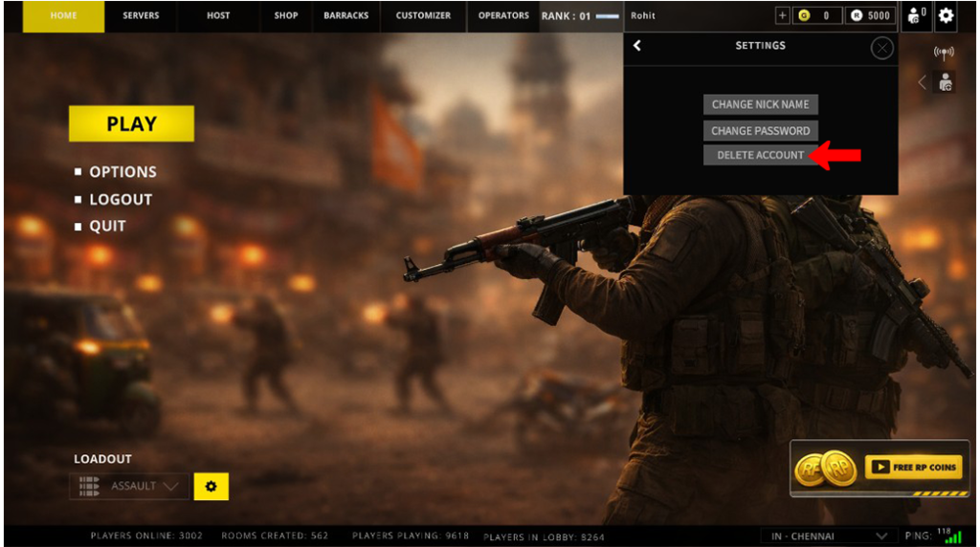Open the settings gear in top bar

click(x=946, y=15)
